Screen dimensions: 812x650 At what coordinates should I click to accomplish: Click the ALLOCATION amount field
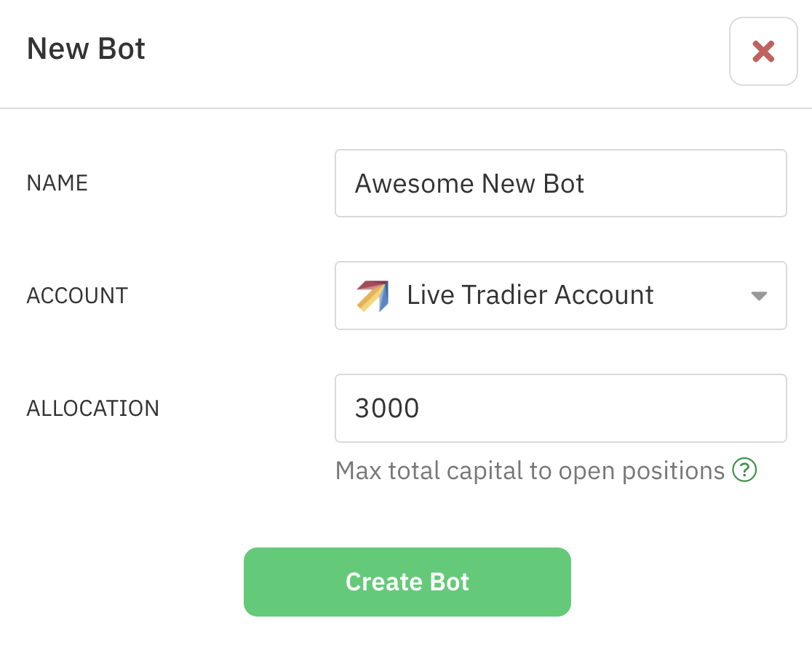tap(560, 408)
